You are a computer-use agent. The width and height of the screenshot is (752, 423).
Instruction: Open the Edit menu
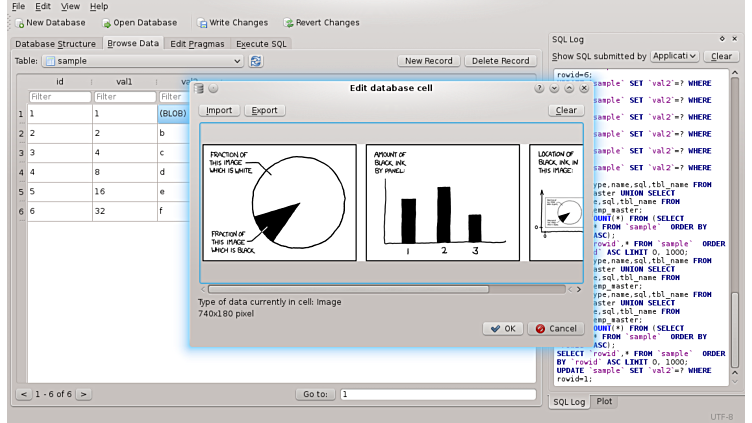[43, 6]
